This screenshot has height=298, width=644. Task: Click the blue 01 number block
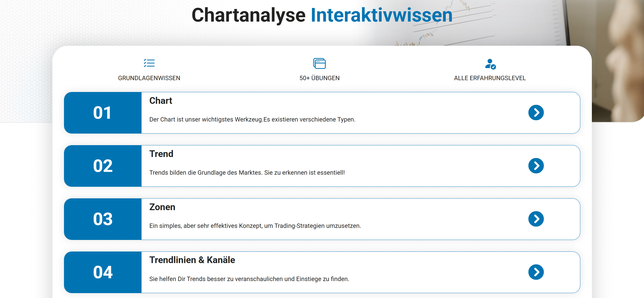[x=103, y=113]
